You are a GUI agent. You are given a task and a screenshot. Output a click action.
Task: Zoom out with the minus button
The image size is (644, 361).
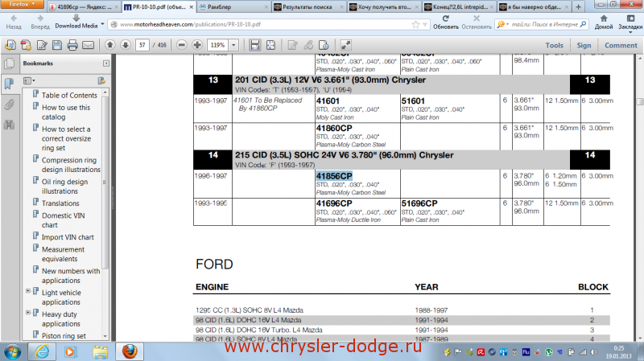pos(182,45)
